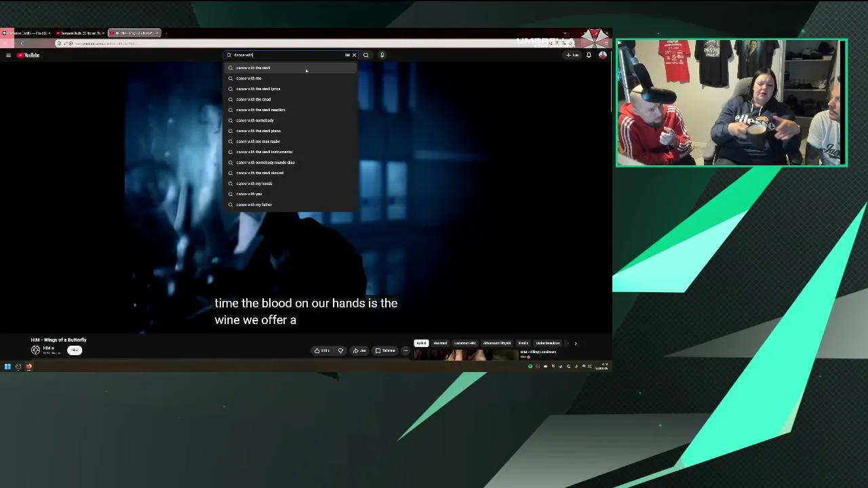
Task: Pick the "dance with you" suggestion
Action: point(292,194)
